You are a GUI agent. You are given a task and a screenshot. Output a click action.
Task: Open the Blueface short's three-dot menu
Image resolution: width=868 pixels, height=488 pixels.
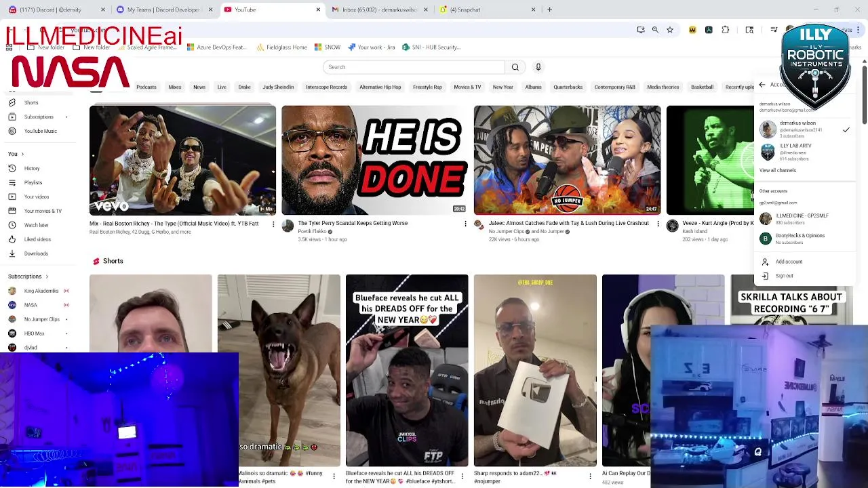[x=462, y=476]
